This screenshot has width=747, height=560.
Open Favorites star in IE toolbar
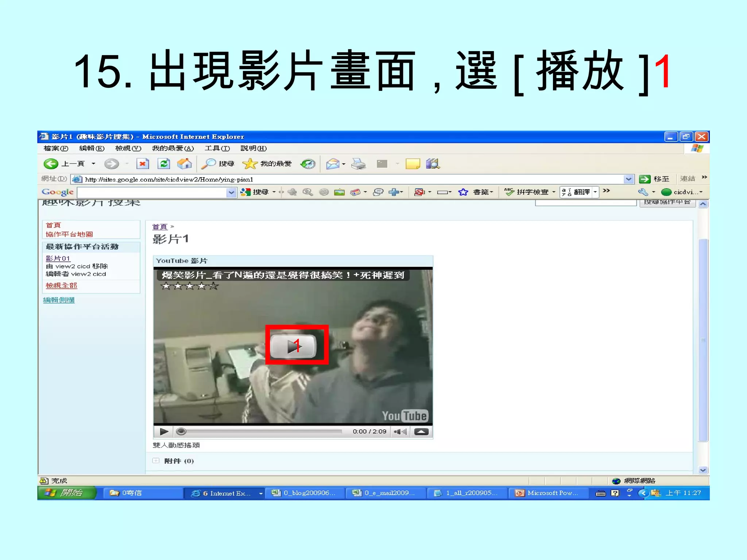coord(267,164)
